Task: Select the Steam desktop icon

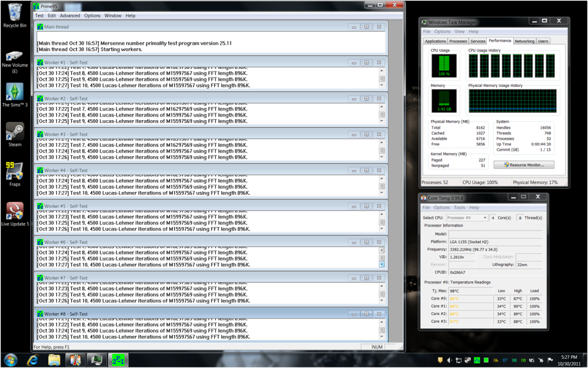Action: point(14,135)
